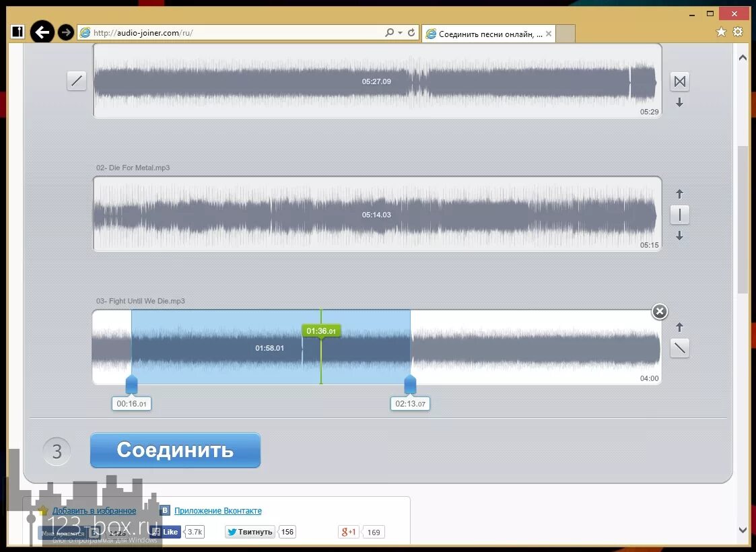Toggle crossfade icon on first track

[x=679, y=81]
